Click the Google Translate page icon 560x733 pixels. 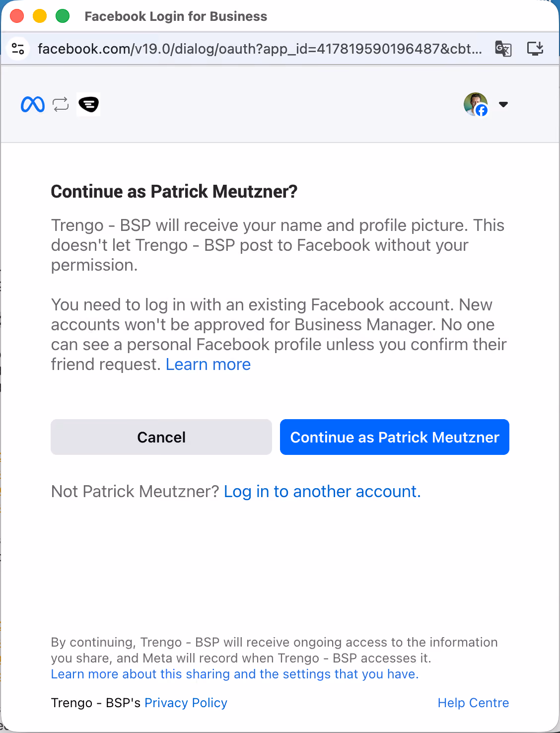(503, 49)
